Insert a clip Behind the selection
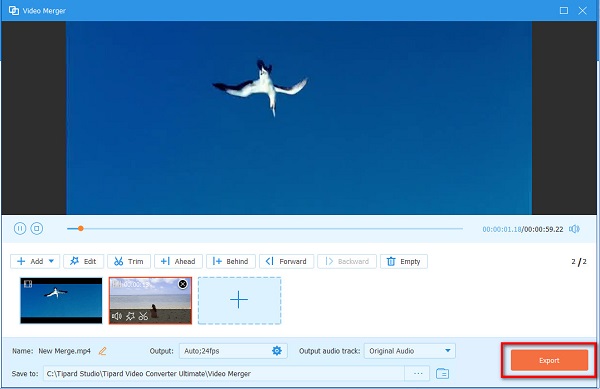 pos(231,261)
